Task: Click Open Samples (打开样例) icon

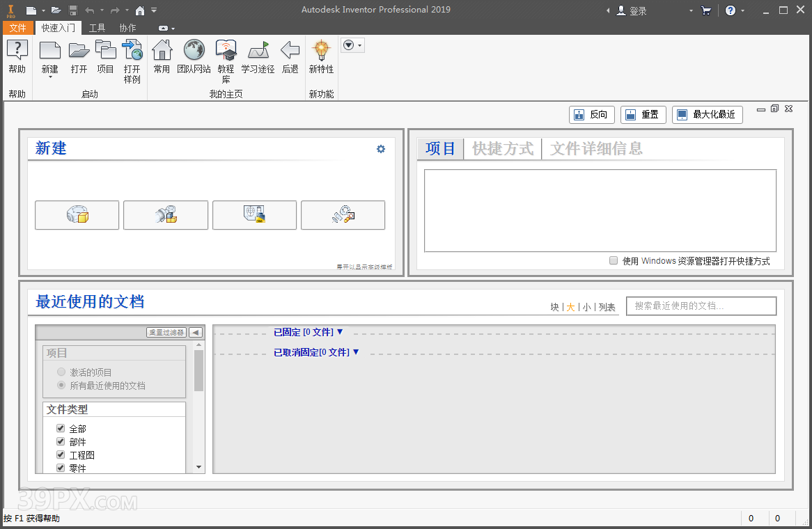Action: (132, 51)
